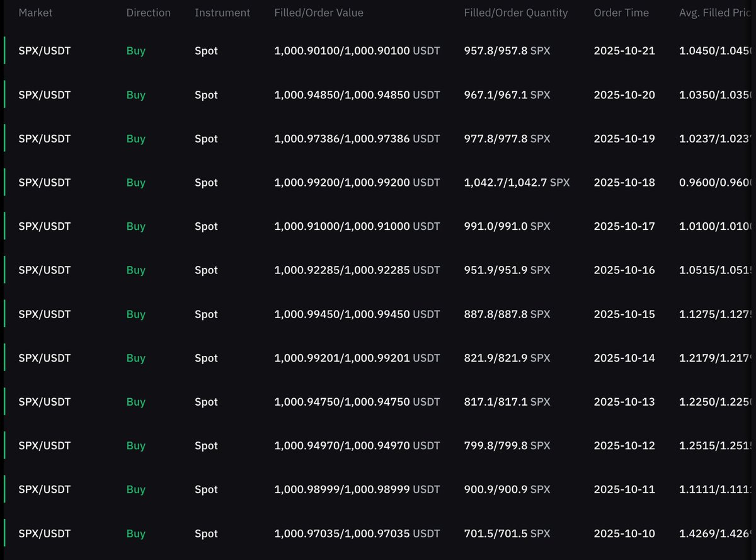Select order value 1,000.94970/1,000.94970 USDT
The image size is (756, 560).
357,445
